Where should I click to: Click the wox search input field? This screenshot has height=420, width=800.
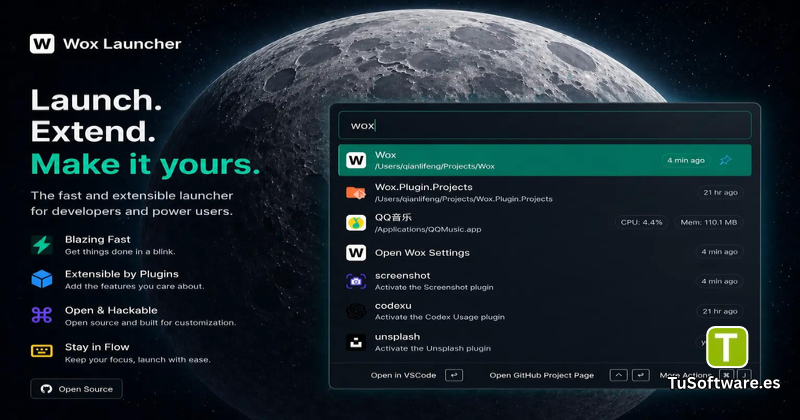(545, 125)
